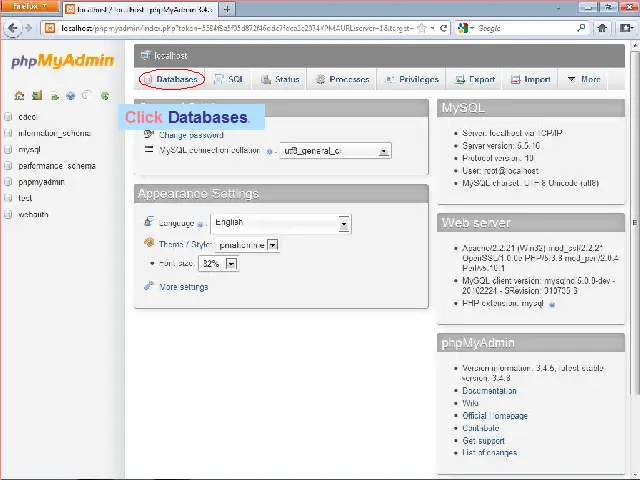This screenshot has width=640, height=480.
Task: Click the URL address bar field
Action: tap(237, 28)
